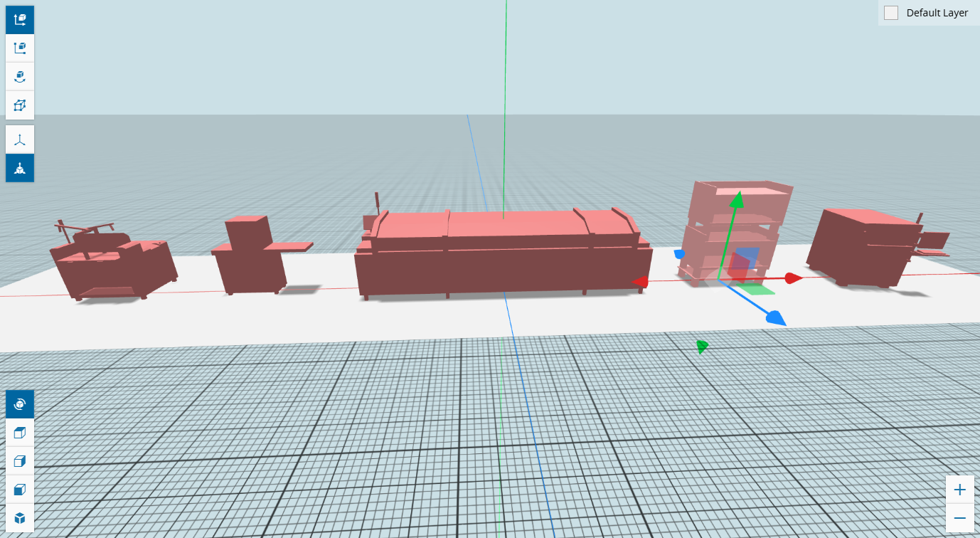Viewport: 980px width, 538px height.
Task: Toggle the Default Layer checkbox
Action: 891,13
